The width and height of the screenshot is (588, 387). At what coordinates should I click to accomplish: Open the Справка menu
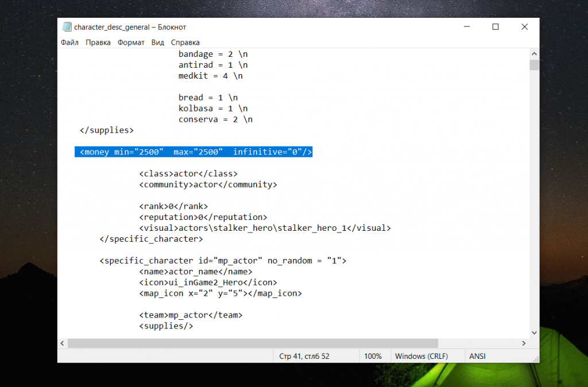tap(185, 42)
